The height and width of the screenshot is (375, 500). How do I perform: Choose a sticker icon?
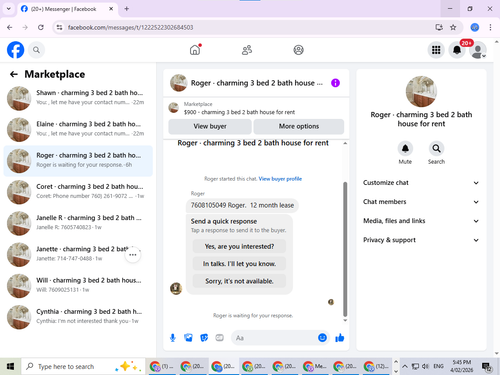204,338
